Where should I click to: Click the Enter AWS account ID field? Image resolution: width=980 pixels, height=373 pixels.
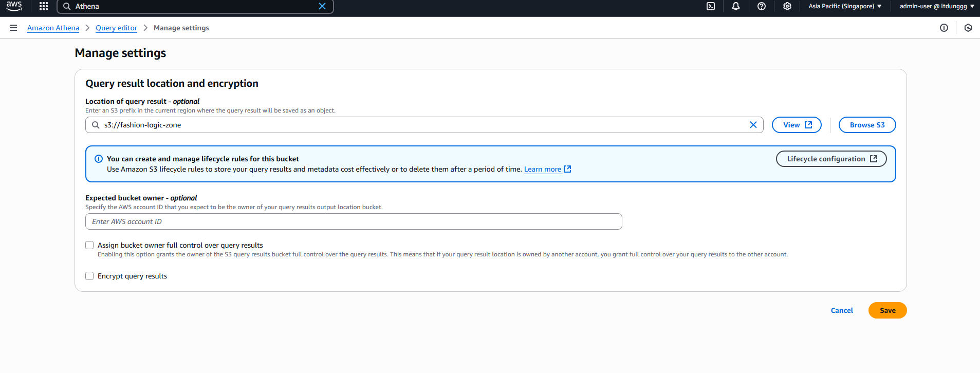(x=354, y=221)
